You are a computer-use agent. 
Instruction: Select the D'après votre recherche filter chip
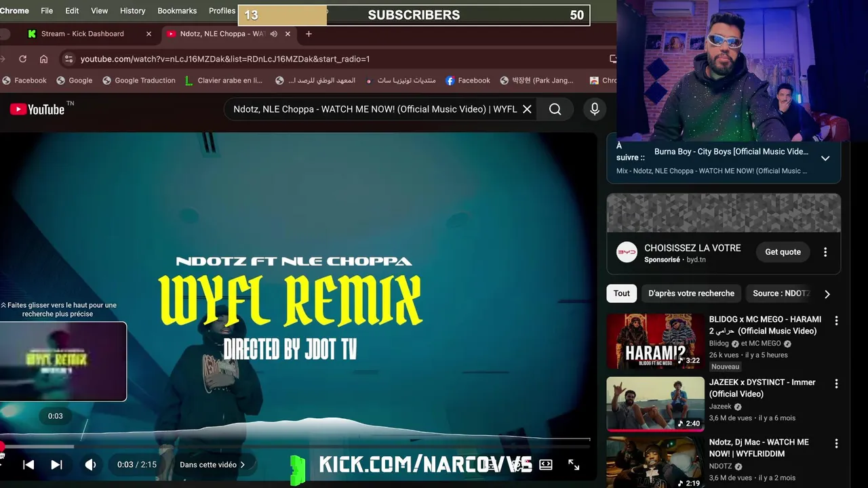click(x=691, y=293)
